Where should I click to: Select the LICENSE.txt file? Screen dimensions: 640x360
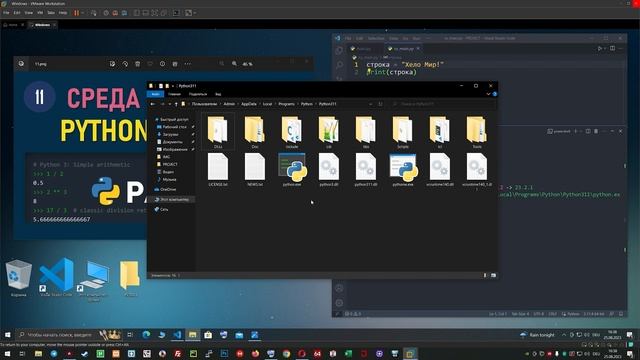tap(218, 170)
